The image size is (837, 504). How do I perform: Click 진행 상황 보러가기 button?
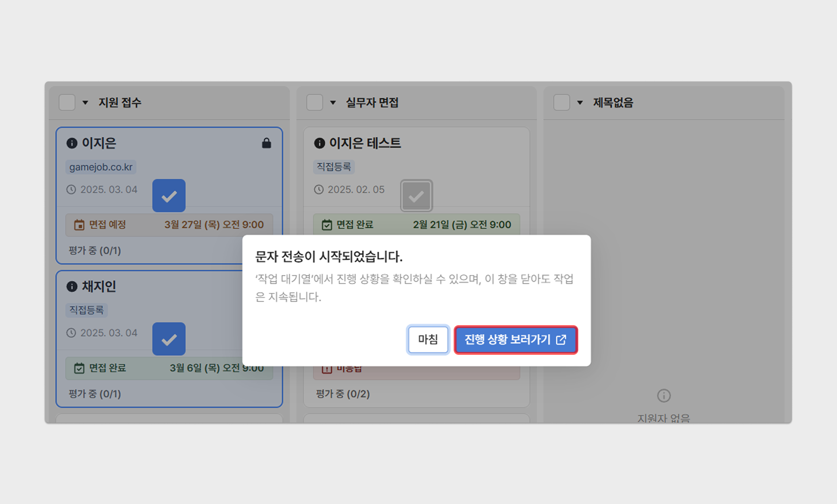click(515, 340)
